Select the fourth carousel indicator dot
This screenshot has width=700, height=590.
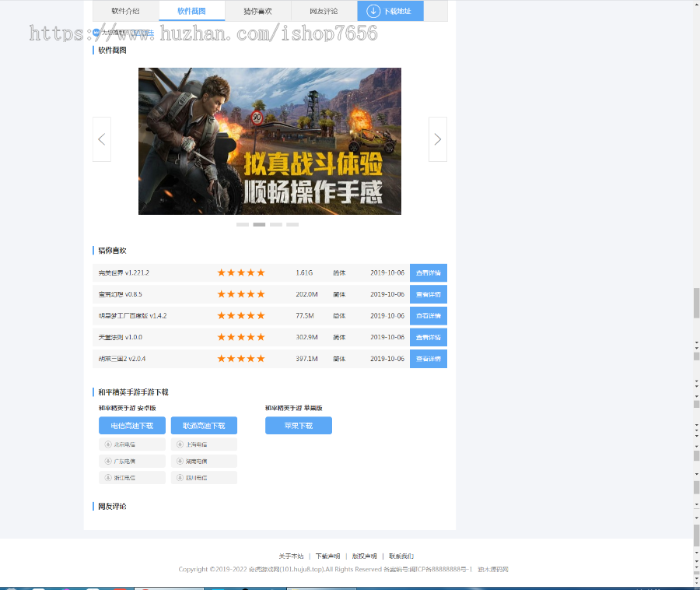tap(292, 225)
